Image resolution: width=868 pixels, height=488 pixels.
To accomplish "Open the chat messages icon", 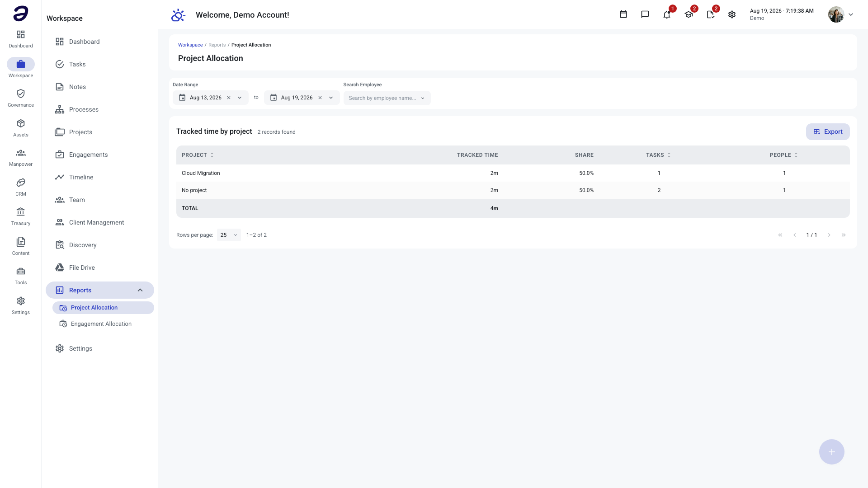I will point(645,14).
